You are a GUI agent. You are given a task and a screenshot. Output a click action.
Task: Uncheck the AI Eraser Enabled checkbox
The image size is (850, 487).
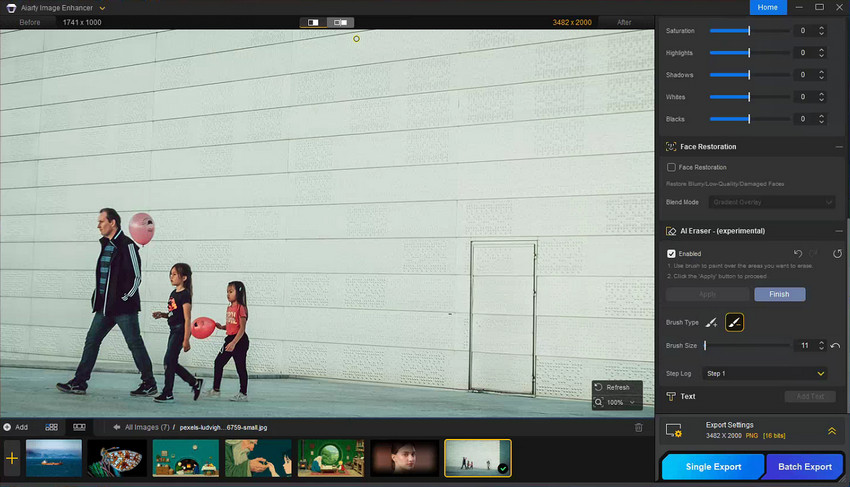tap(671, 254)
